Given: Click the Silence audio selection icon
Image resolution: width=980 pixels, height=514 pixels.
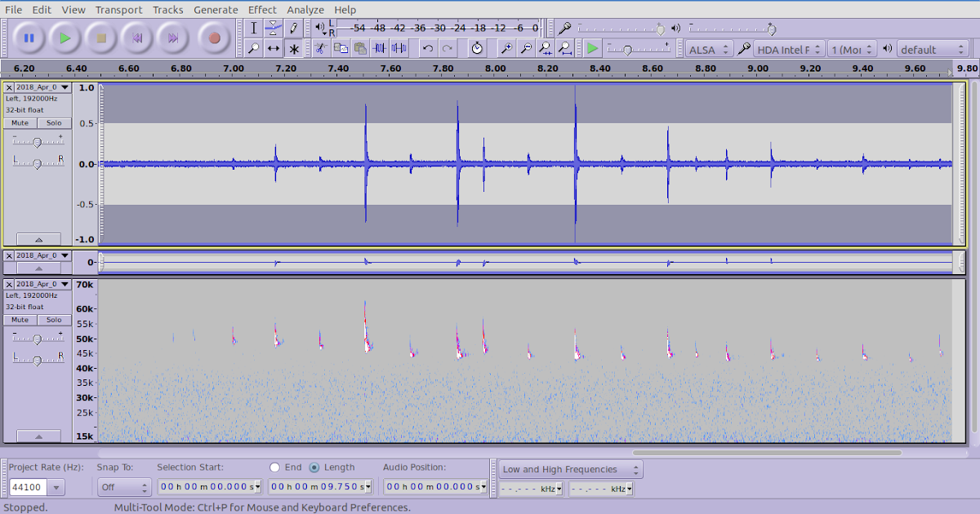Looking at the screenshot, I should pos(398,48).
